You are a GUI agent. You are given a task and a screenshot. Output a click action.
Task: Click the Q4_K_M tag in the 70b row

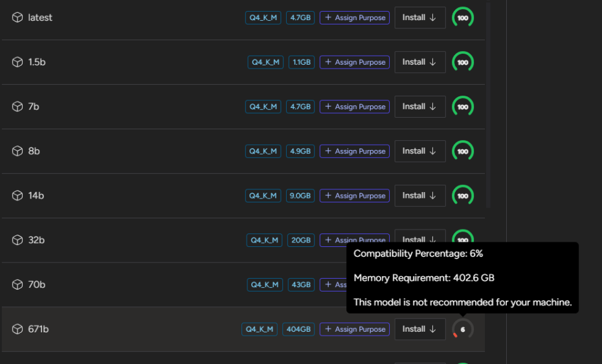point(265,284)
